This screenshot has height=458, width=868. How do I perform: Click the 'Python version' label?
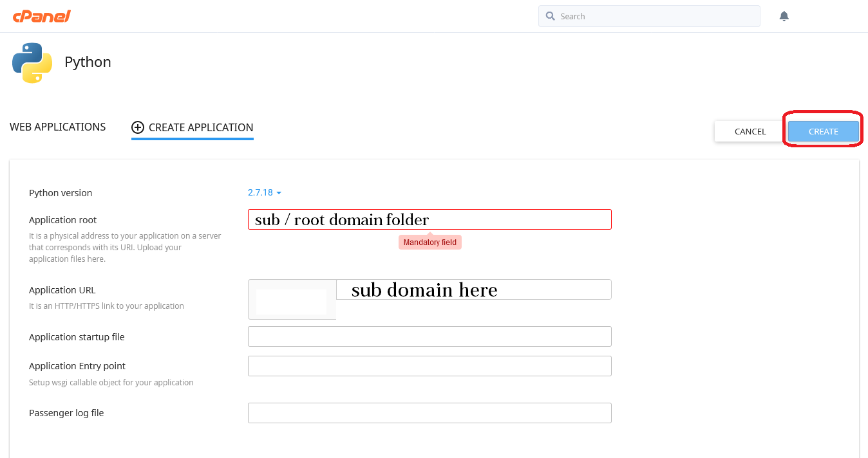61,193
